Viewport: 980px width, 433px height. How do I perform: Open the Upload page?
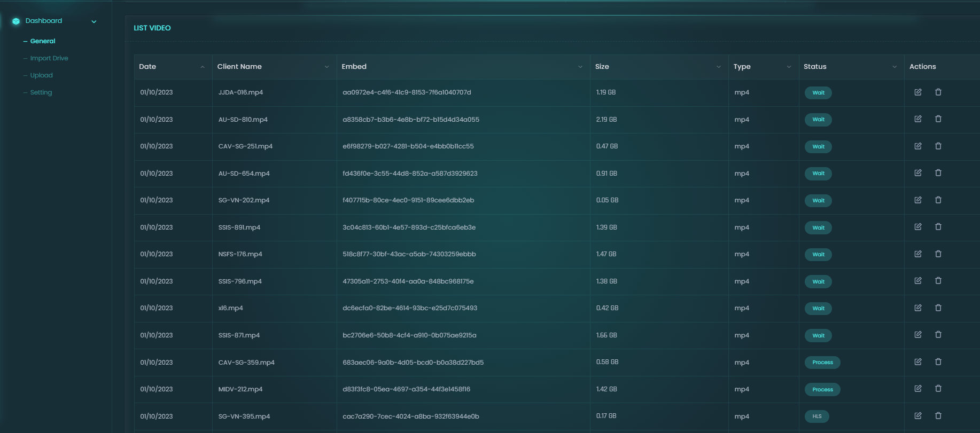42,75
